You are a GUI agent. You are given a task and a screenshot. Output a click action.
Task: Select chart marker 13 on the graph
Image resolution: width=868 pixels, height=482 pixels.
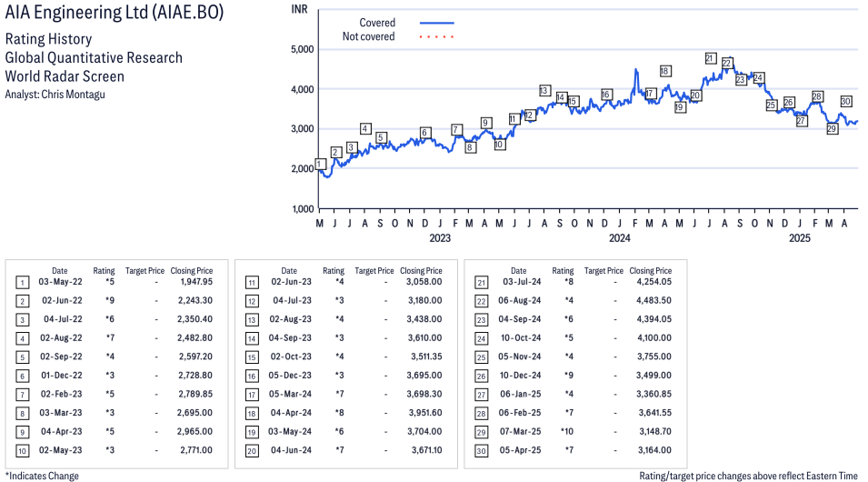544,90
